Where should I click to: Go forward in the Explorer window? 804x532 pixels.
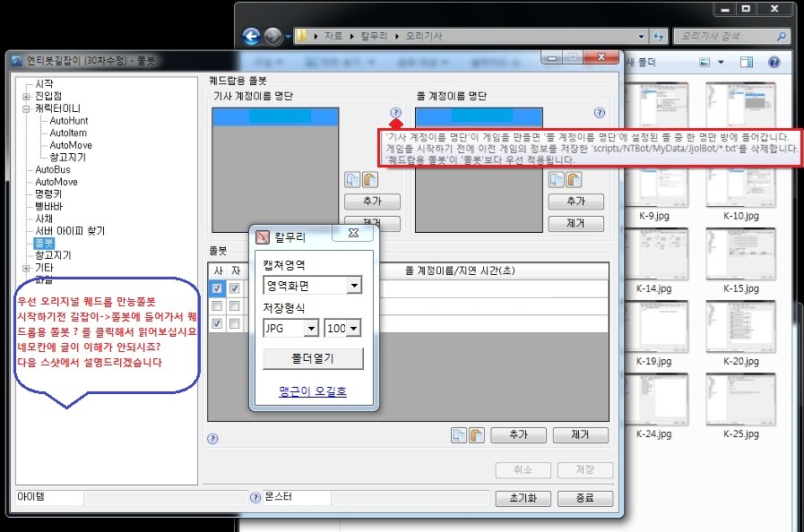click(x=272, y=37)
